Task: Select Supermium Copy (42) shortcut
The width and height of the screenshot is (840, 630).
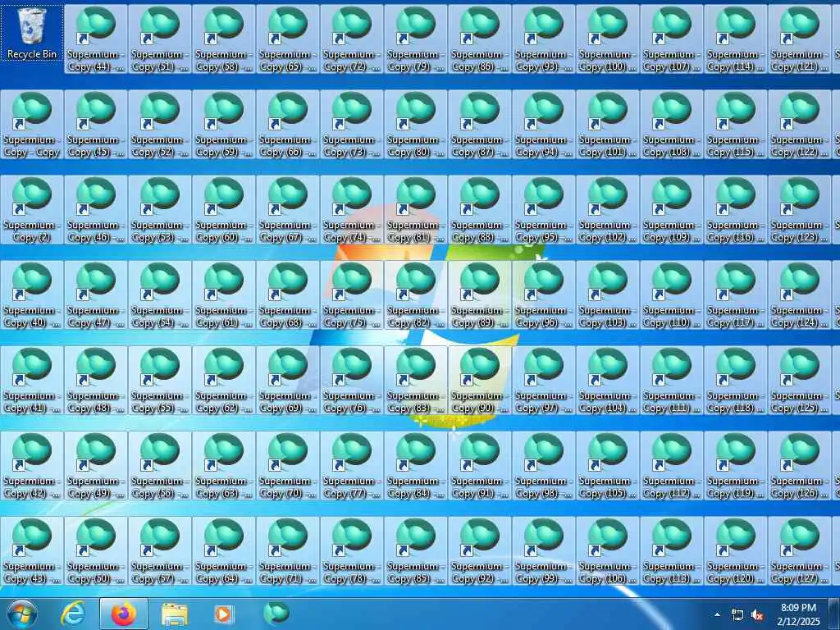Action: [32, 466]
